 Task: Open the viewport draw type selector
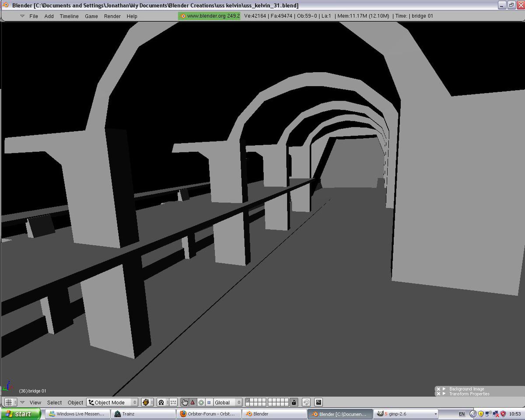point(147,402)
